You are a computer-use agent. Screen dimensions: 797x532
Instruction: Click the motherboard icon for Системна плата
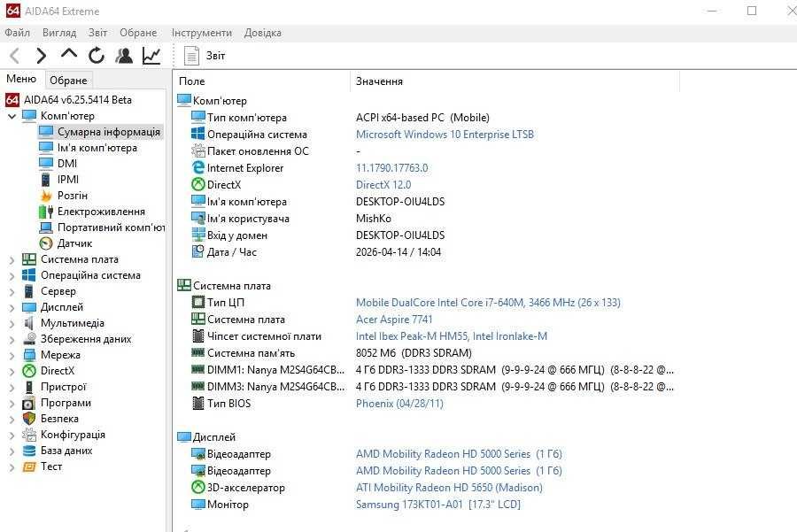29,259
